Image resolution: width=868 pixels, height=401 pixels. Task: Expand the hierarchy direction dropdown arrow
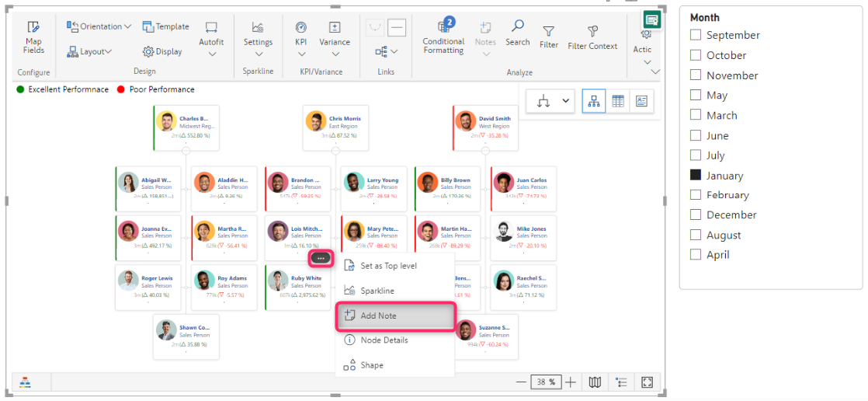566,102
